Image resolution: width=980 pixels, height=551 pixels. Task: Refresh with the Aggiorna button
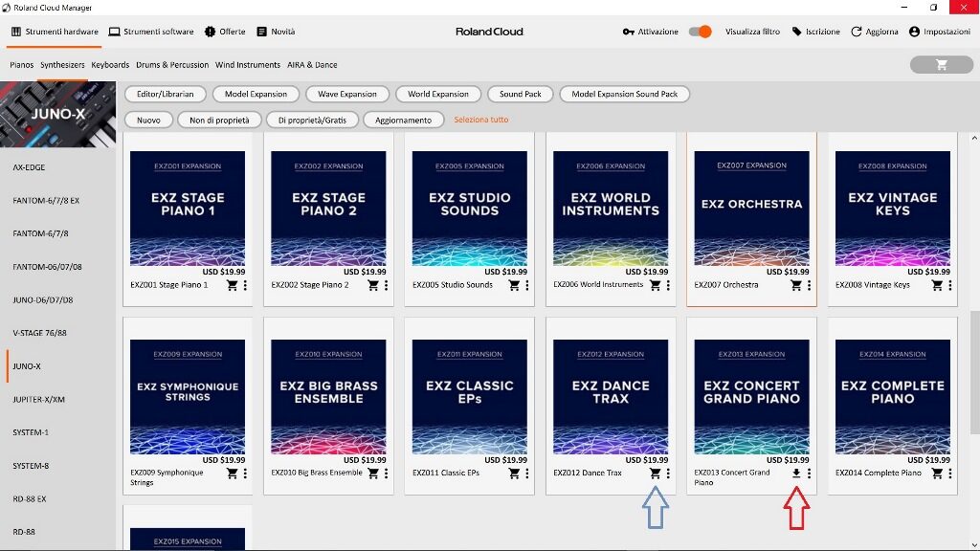[875, 32]
